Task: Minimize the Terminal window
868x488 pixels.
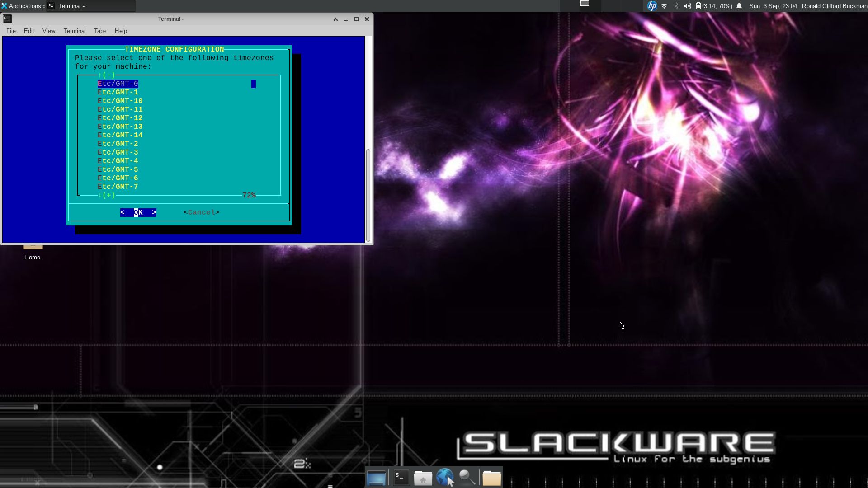Action: pos(346,19)
